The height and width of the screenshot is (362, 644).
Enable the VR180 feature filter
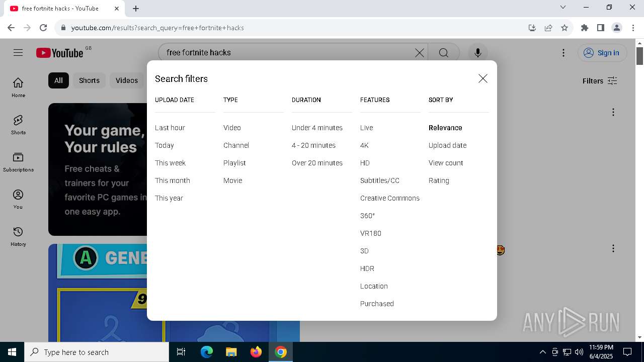tap(371, 233)
